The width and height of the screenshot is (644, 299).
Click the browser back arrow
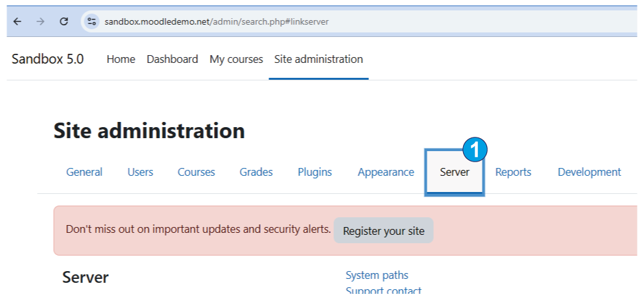(x=18, y=21)
